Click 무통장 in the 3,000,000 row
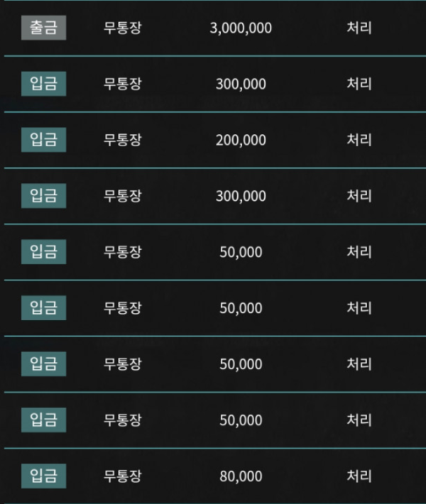 point(122,28)
